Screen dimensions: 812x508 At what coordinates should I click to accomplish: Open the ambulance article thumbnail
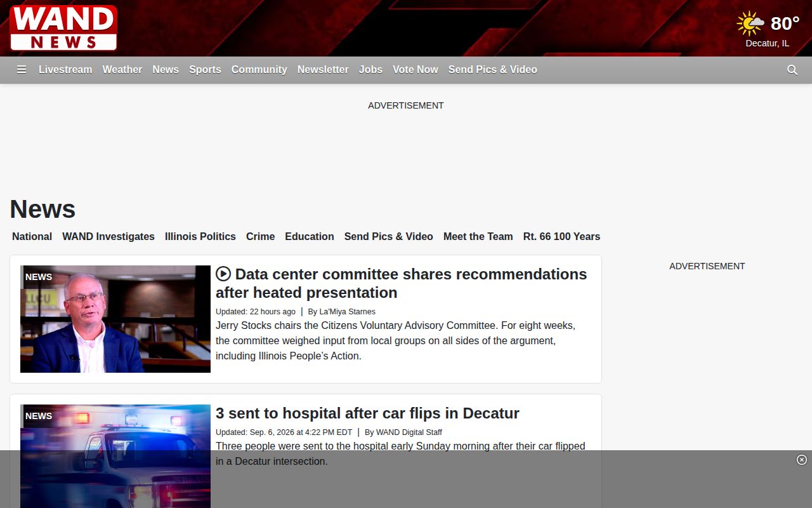tap(115, 456)
